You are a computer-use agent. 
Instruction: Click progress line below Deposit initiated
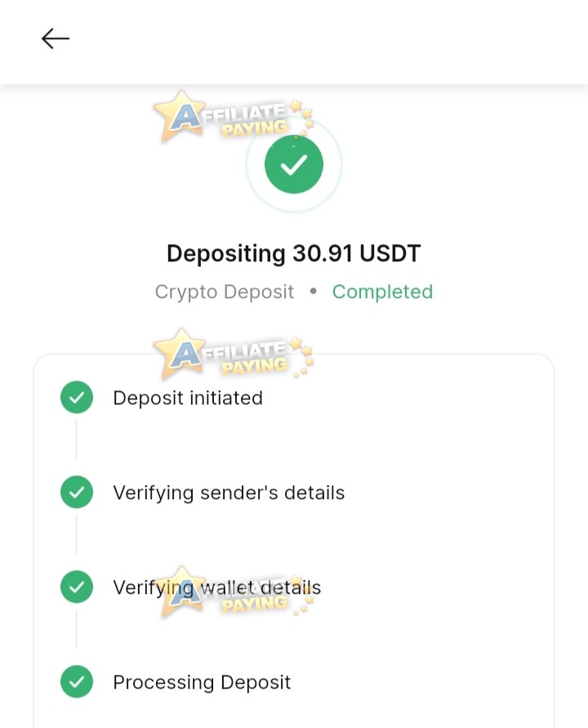click(77, 440)
